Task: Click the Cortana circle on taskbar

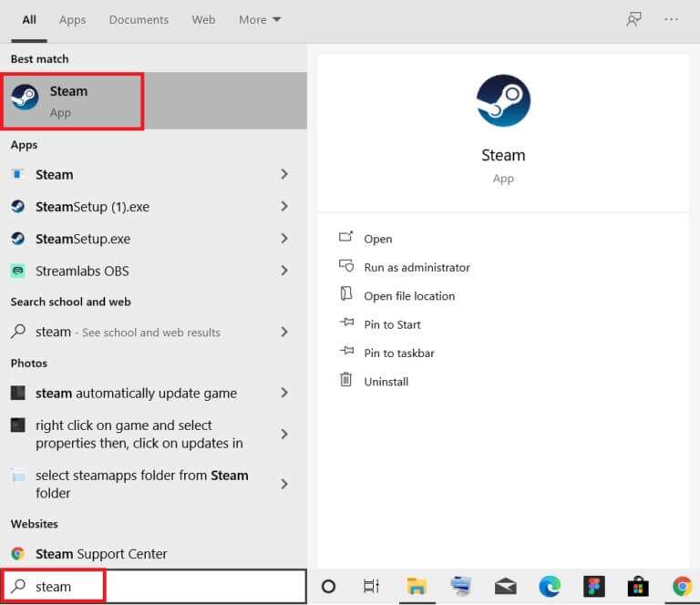Action: 328,586
